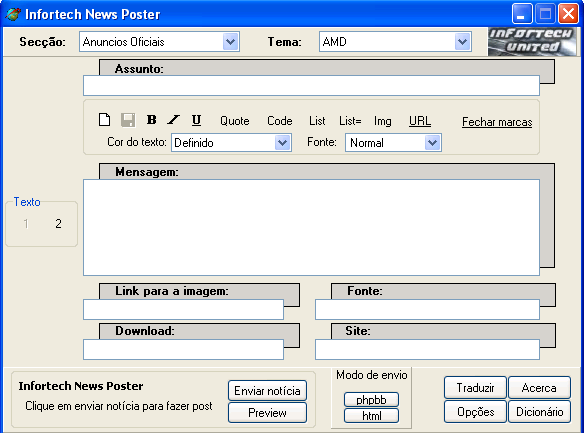The image size is (584, 433).
Task: Switch to text page 1
Action: pyautogui.click(x=26, y=224)
